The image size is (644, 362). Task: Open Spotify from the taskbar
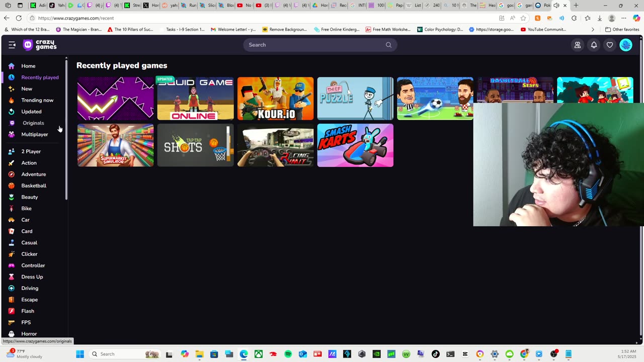[288, 354]
